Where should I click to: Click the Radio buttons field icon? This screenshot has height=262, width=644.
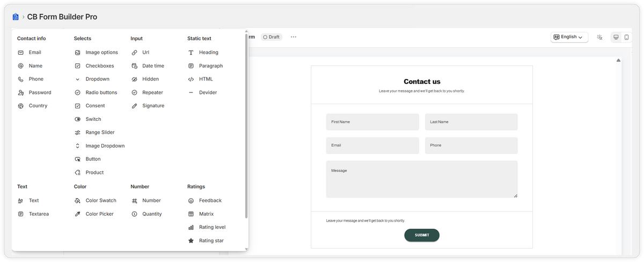[x=77, y=92]
